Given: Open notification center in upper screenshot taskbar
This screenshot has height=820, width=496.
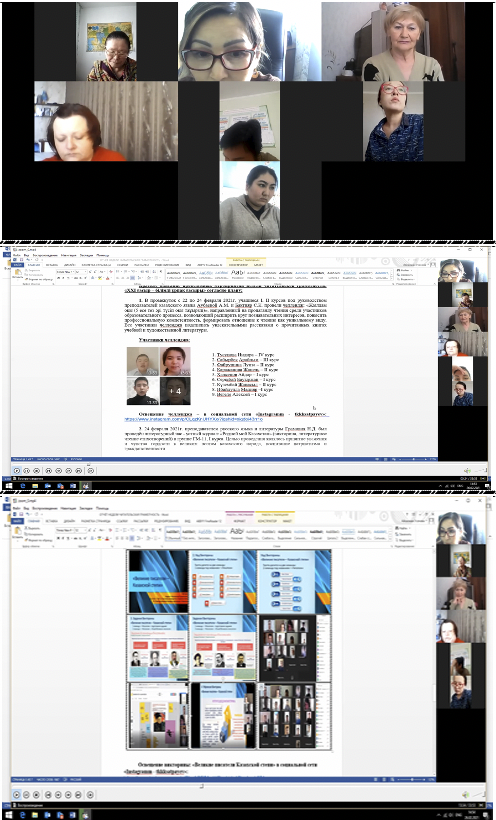Looking at the screenshot, I should (487, 486).
